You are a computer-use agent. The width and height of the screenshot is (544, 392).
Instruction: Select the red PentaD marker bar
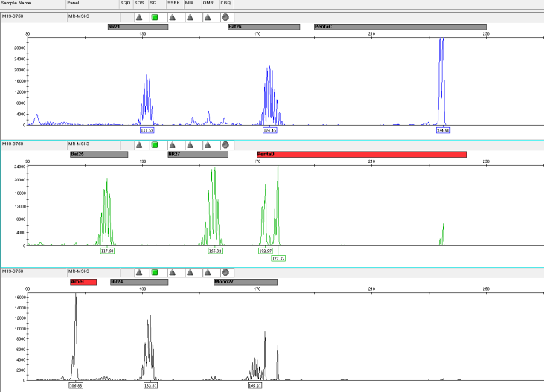pos(361,155)
